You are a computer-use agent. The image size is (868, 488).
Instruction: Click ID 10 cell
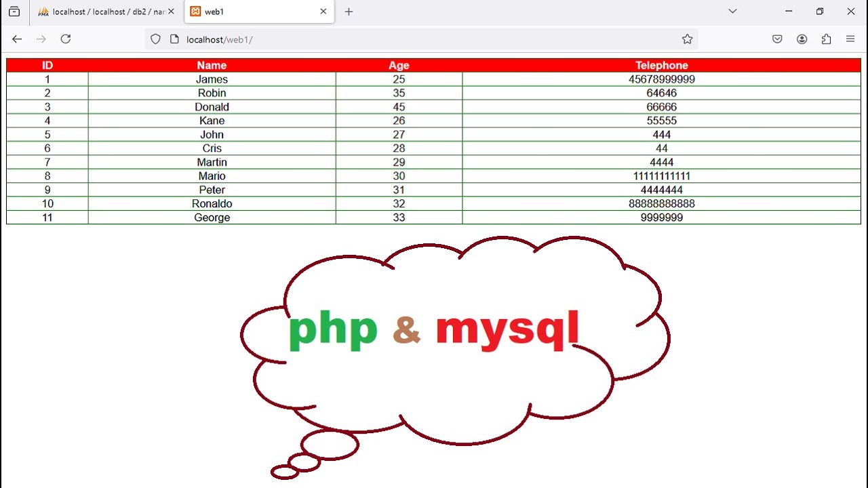pos(47,204)
